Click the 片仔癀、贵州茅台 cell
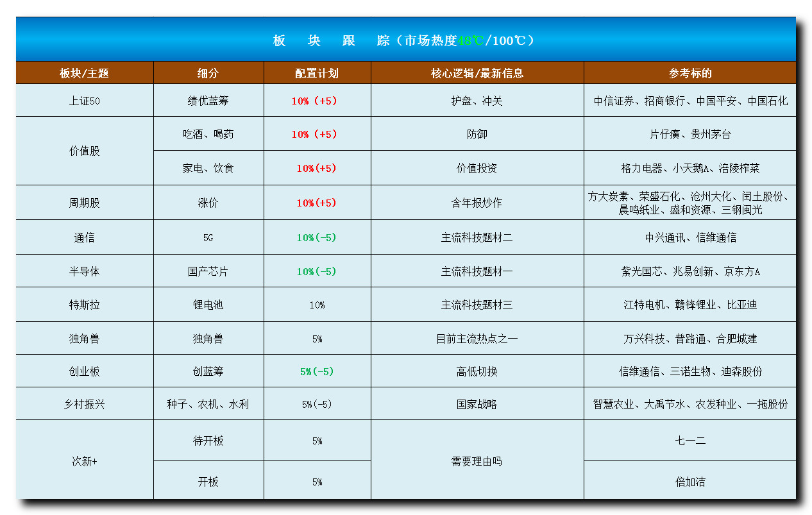The height and width of the screenshot is (515, 812). [x=690, y=134]
